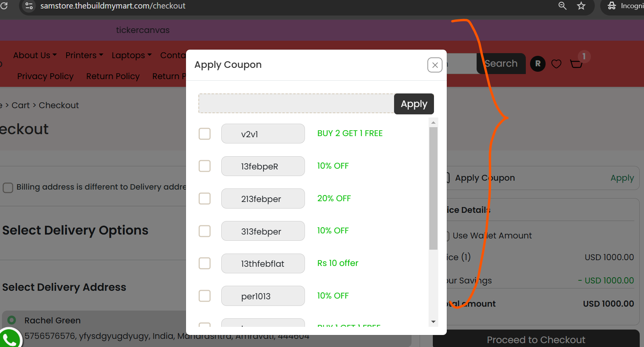
Task: Bookmark page with star icon
Action: pyautogui.click(x=581, y=6)
